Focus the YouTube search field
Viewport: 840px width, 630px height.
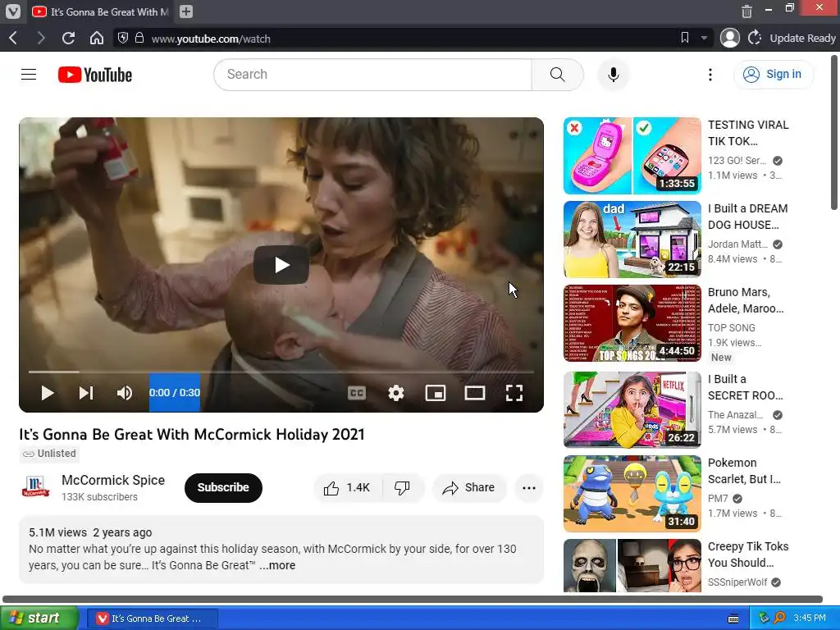point(373,75)
